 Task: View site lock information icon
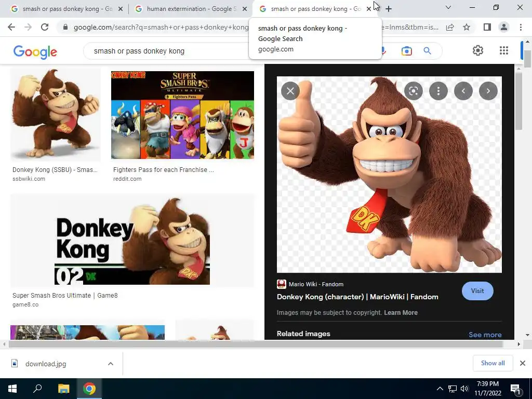point(65,27)
